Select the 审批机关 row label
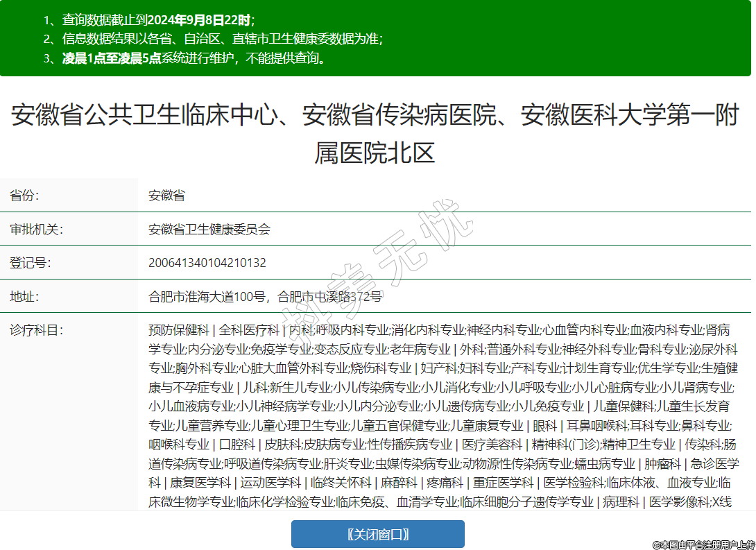Image resolution: width=756 pixels, height=550 pixels. 36,230
